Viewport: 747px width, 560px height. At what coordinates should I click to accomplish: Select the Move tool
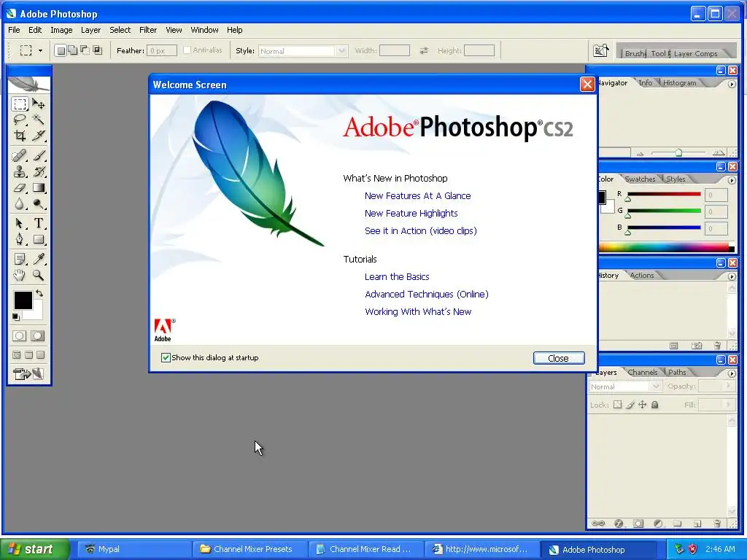pos(39,104)
